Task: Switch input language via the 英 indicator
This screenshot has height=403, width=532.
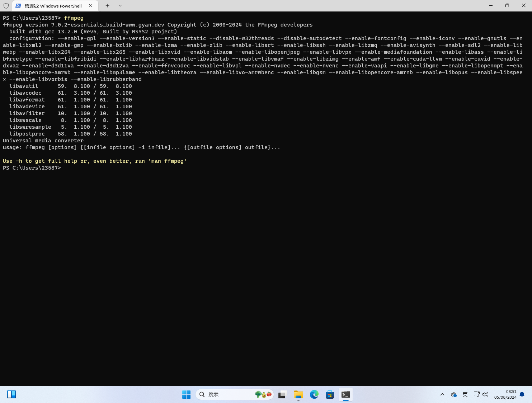Action: 465,394
